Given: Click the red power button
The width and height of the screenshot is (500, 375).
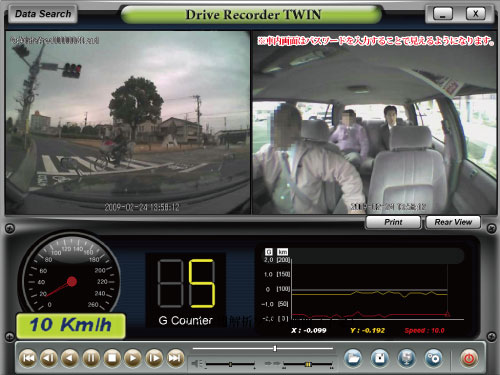Looking at the screenshot, I should tap(469, 359).
